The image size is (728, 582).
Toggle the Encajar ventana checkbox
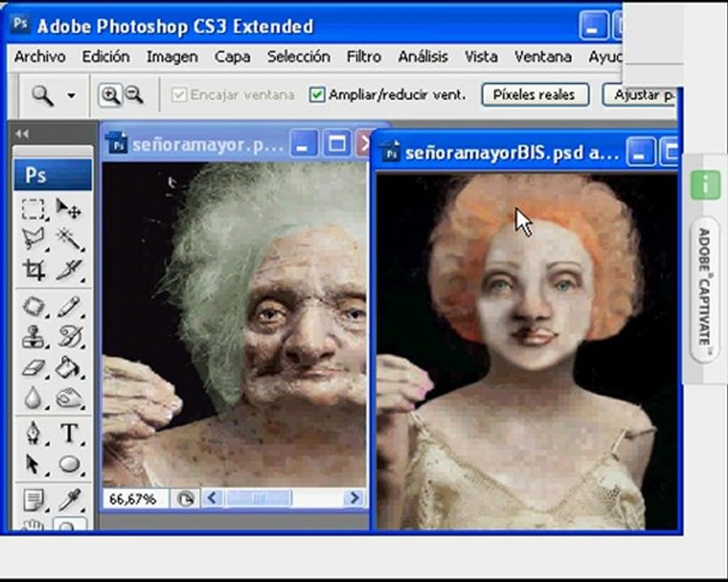click(179, 95)
